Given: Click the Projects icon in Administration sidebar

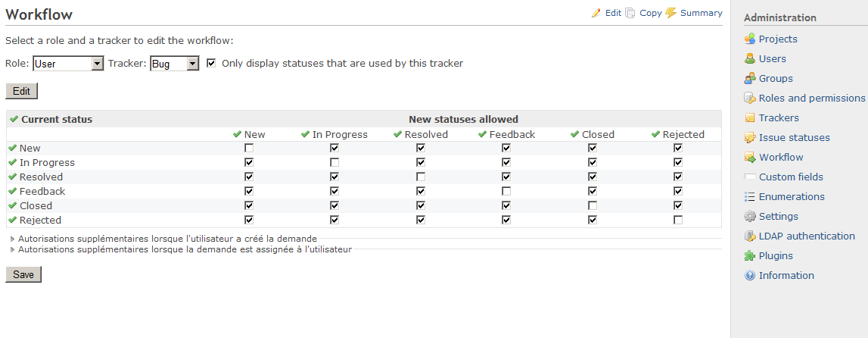Looking at the screenshot, I should (749, 39).
